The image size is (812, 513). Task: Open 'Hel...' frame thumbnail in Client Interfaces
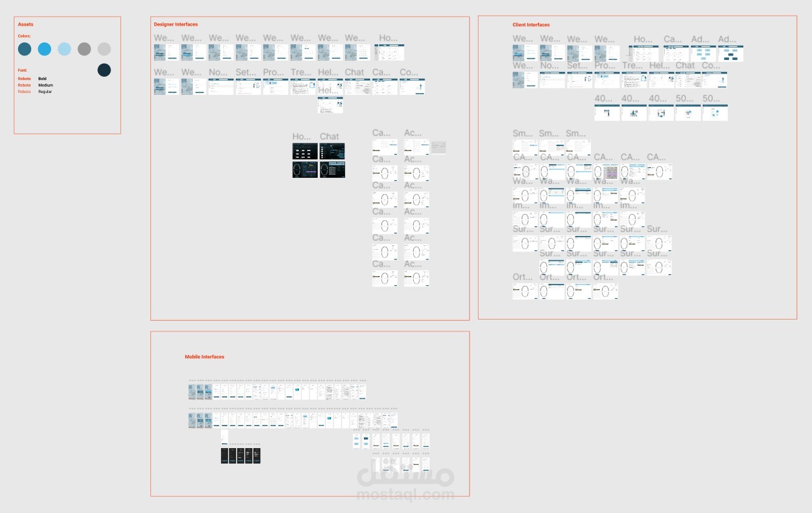(661, 80)
